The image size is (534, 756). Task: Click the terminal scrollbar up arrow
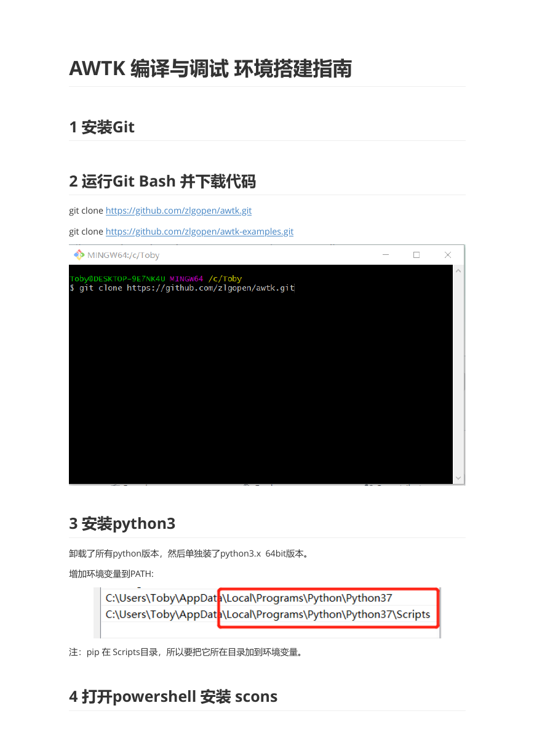tap(458, 270)
